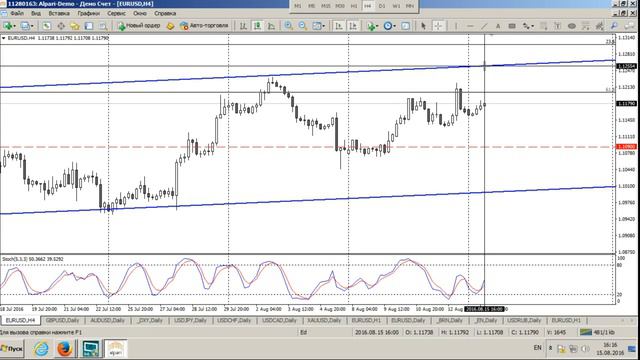
Task: Expand the tile windows dropdown arrow
Action: tap(324, 26)
